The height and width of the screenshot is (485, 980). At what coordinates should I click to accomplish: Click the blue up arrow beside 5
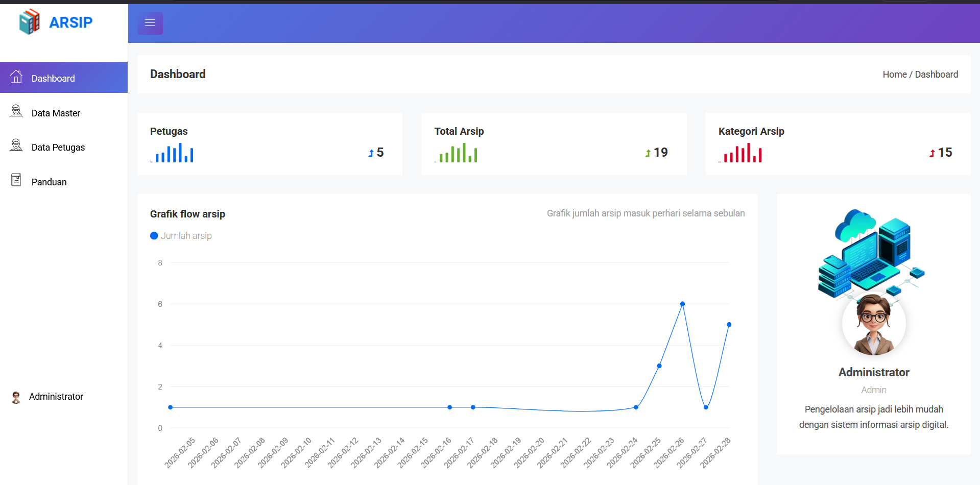click(371, 153)
